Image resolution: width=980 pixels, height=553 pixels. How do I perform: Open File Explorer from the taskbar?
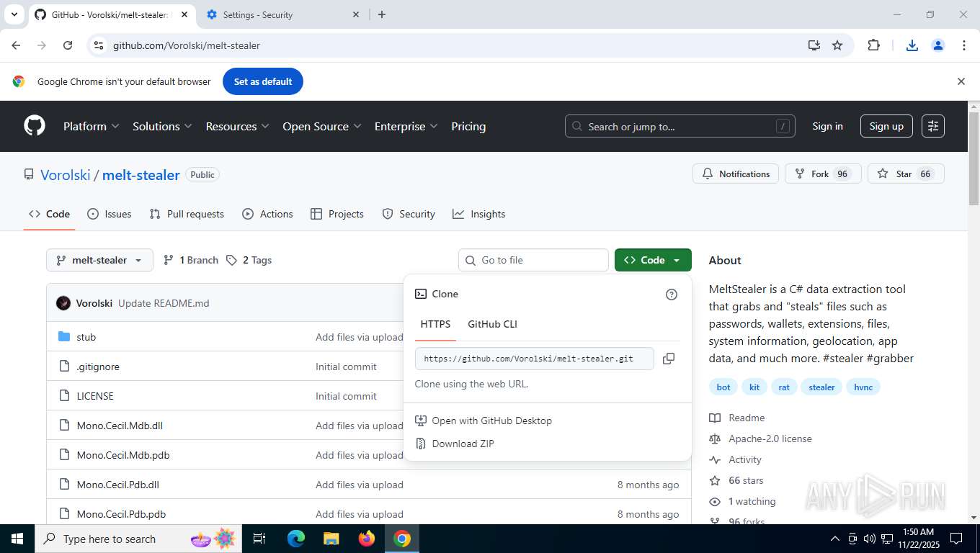(x=331, y=539)
